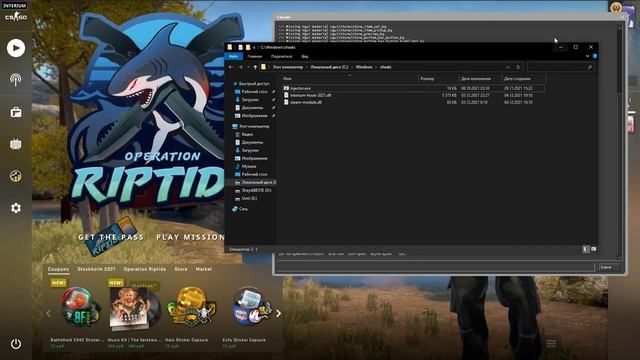This screenshot has height=360, width=640.
Task: Click the injector.exe file icon
Action: click(x=286, y=88)
